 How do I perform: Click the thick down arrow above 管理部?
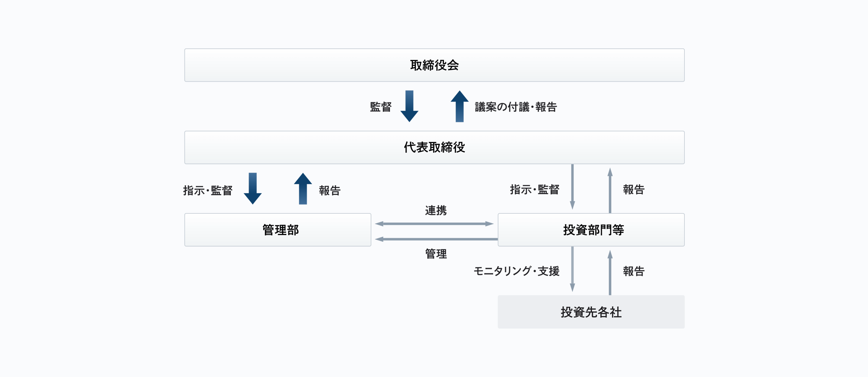tap(252, 188)
